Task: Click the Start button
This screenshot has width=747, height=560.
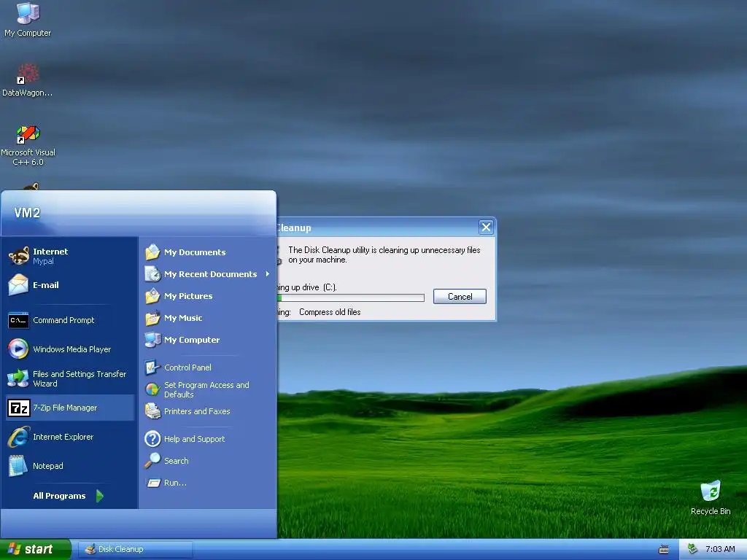Action: pos(36,549)
